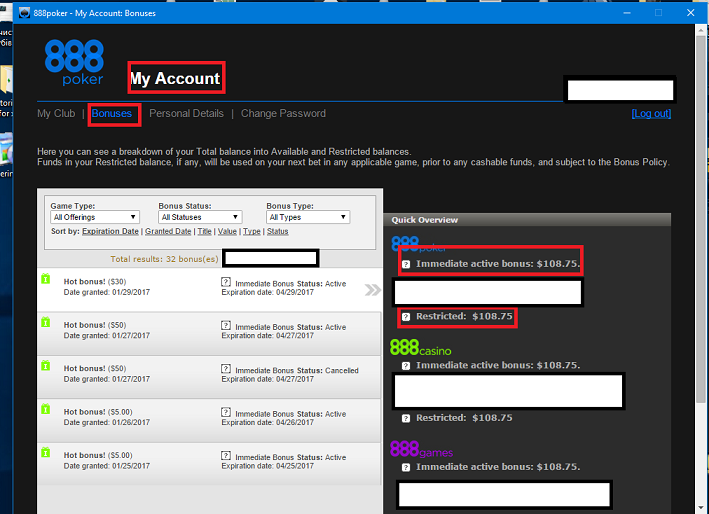The width and height of the screenshot is (709, 514).
Task: Sort by Expiration Date
Action: click(x=110, y=231)
